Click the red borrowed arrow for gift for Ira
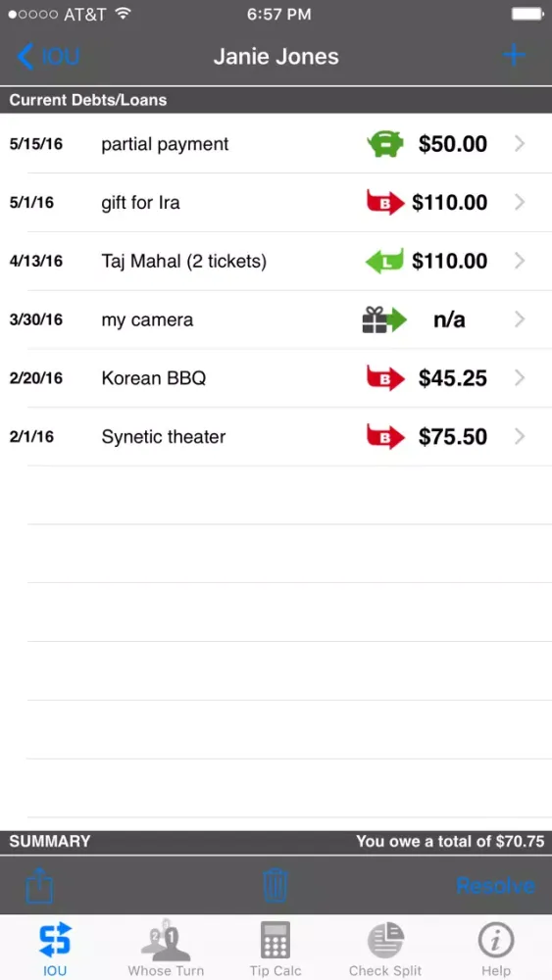This screenshot has height=980, width=552. [x=385, y=203]
